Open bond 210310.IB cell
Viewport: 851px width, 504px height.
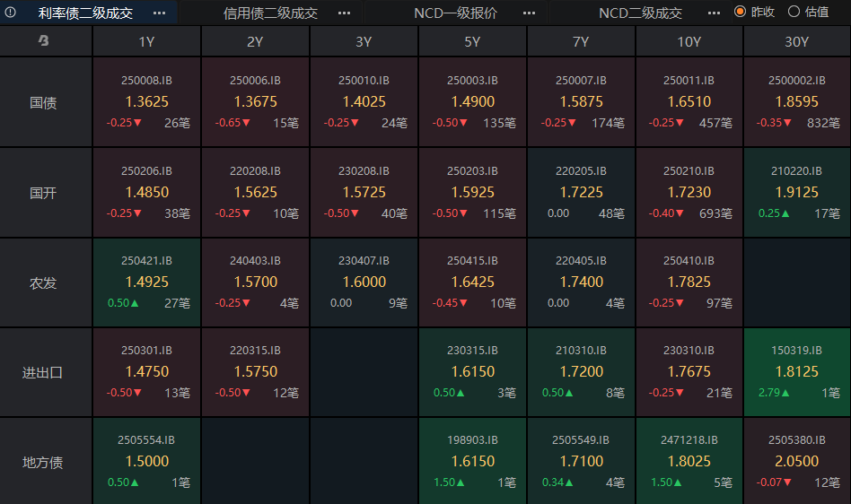[581, 373]
